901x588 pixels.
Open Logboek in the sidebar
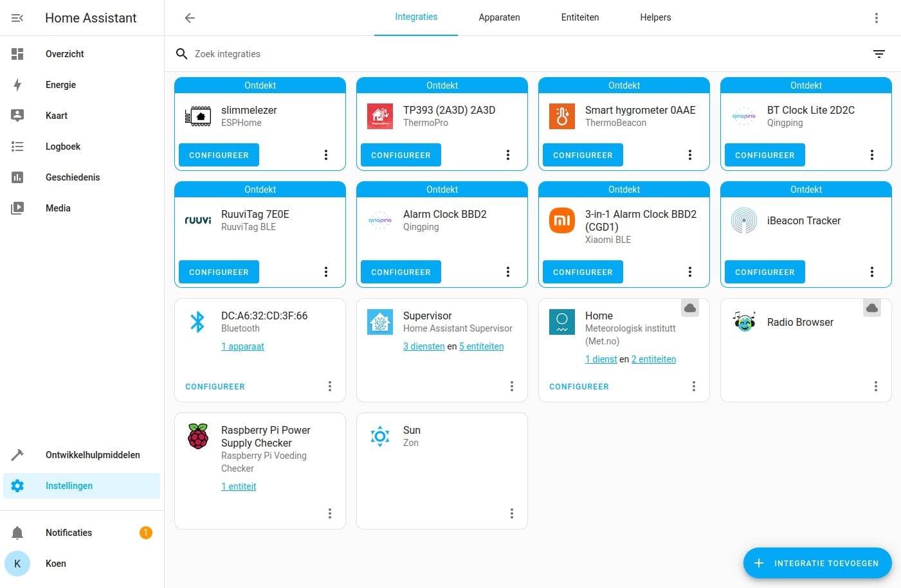(x=82, y=147)
